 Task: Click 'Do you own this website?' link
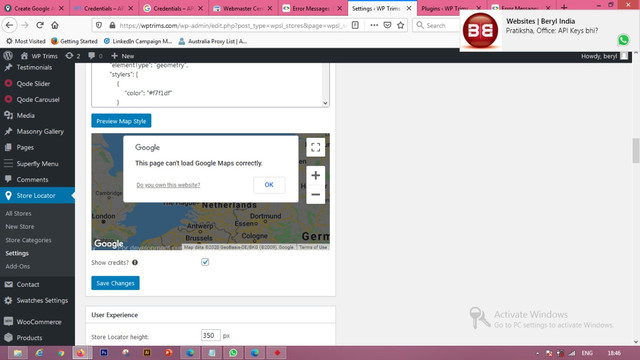pyautogui.click(x=168, y=185)
